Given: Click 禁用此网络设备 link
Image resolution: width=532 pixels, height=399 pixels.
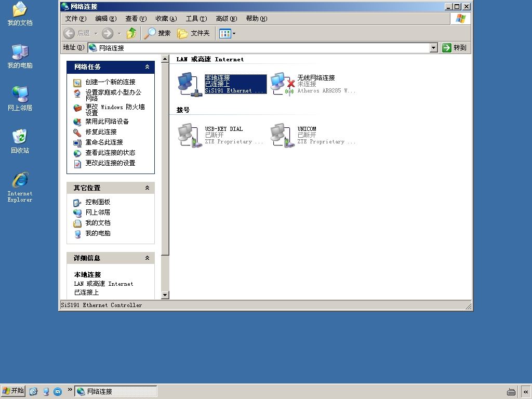Looking at the screenshot, I should 107,122.
